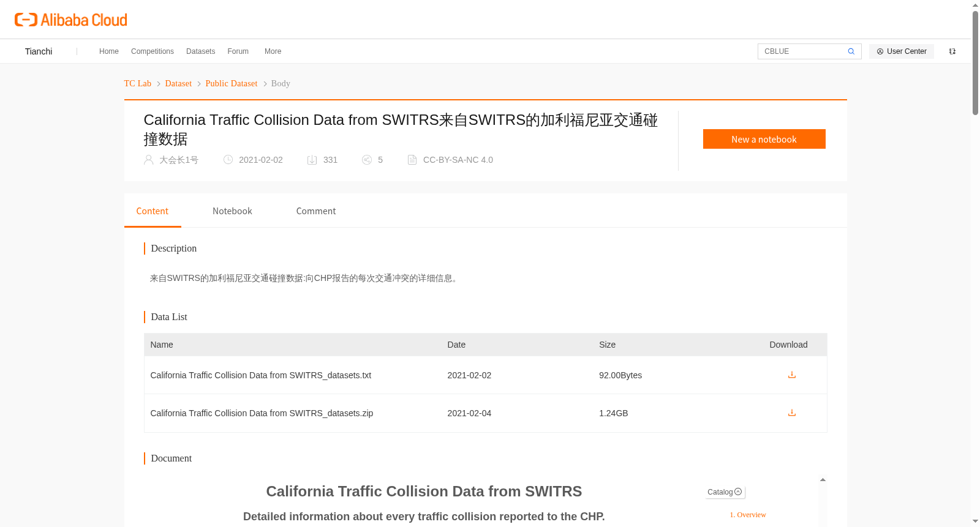Screen dimensions: 980x527
Task: Click the page vertical scrollbar thumb
Action: tap(975, 63)
